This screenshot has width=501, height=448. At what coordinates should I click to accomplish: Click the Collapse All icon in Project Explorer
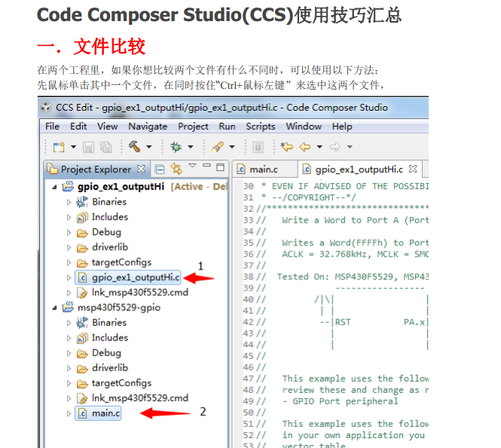pyautogui.click(x=160, y=169)
